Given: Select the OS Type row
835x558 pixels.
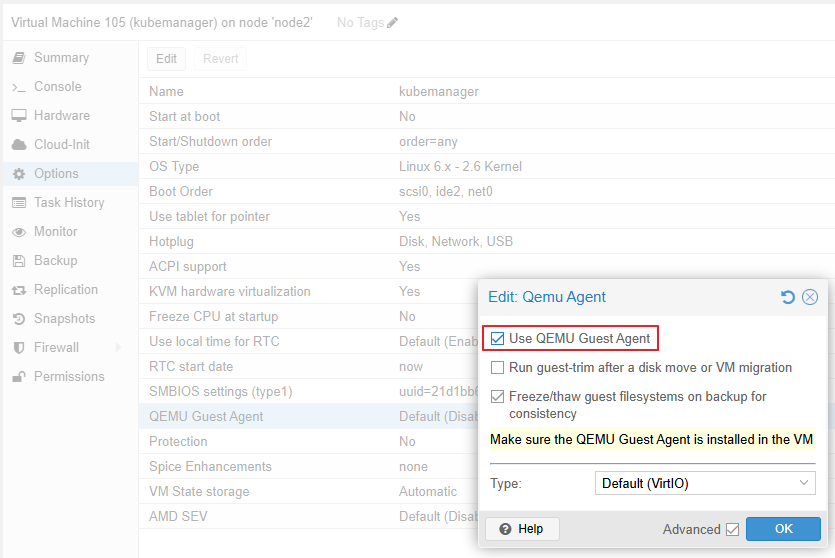Looking at the screenshot, I should [x=487, y=166].
